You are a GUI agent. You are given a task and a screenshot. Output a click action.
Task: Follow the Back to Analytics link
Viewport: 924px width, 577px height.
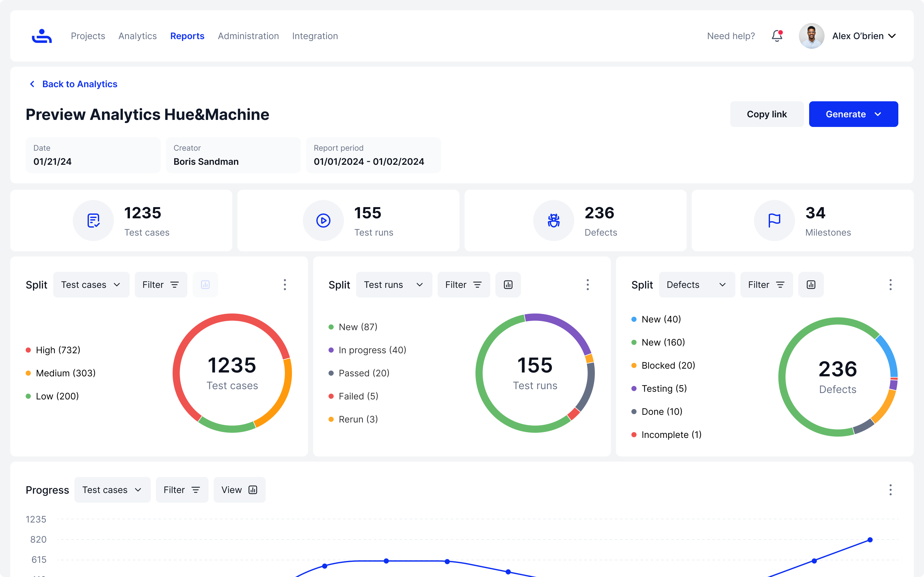click(x=80, y=84)
